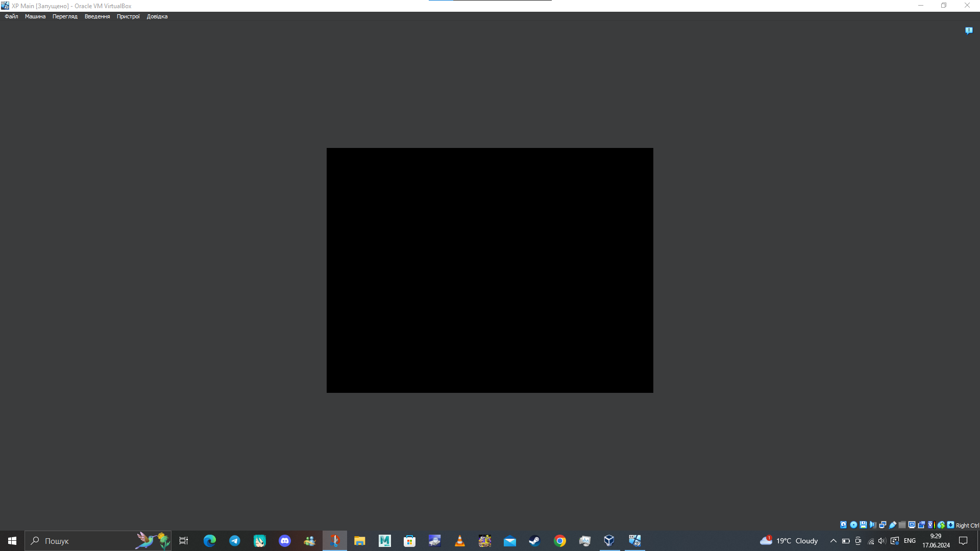The height and width of the screenshot is (551, 980).
Task: Click the display settings status icon
Action: 912,525
